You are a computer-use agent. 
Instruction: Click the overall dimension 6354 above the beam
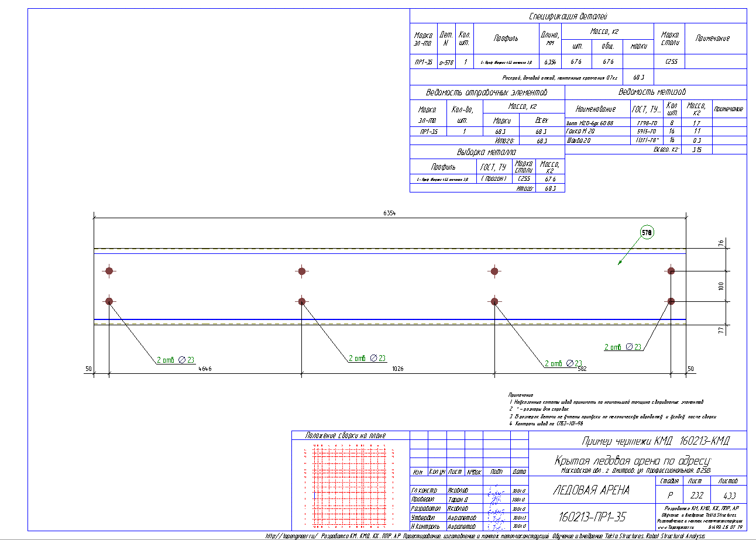coord(390,214)
